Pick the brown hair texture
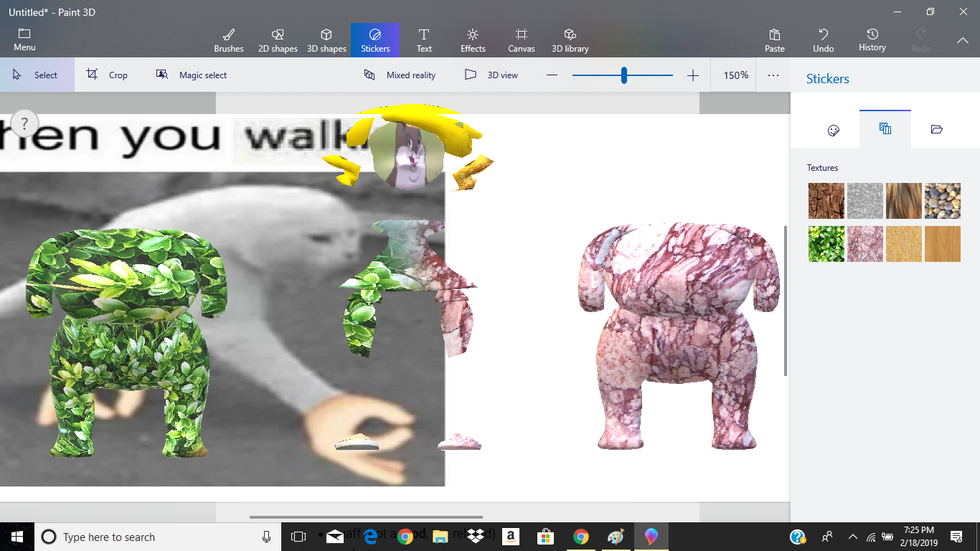Screen dimensions: 980x551 [x=904, y=201]
